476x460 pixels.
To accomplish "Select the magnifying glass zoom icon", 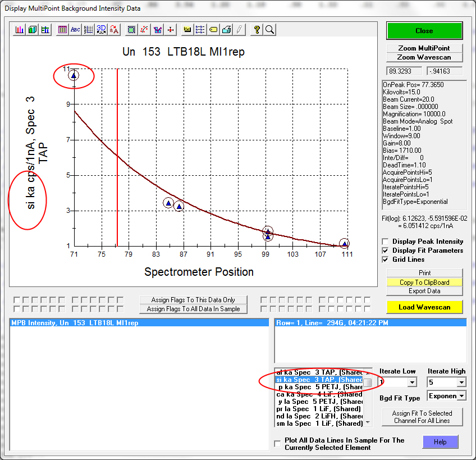I will (269, 29).
